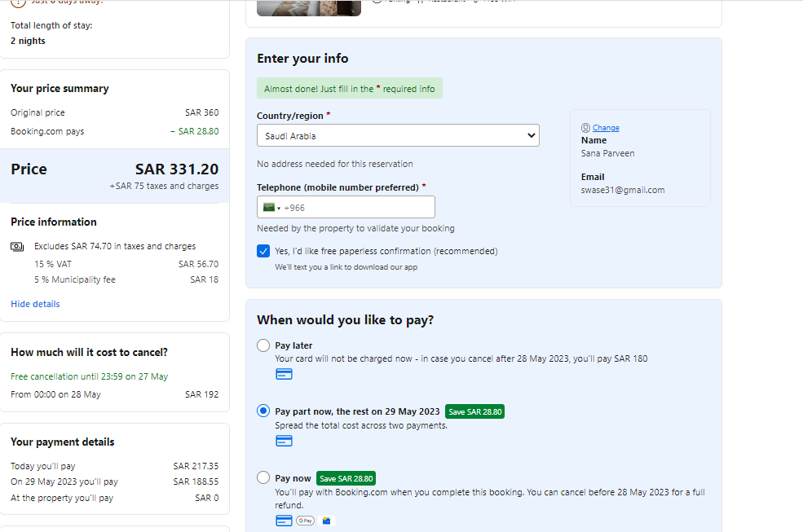Click the Save SAR 28.80 badge by Pay part now
This screenshot has width=803, height=532.
pos(475,412)
